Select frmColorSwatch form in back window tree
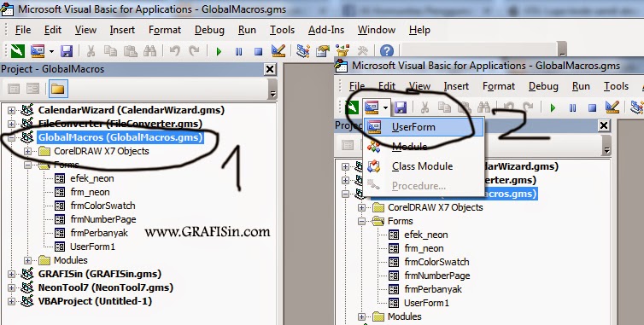 [x=102, y=206]
